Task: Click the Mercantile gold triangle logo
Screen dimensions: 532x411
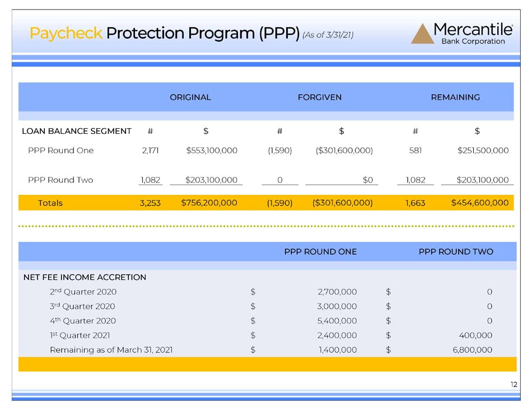Action: point(422,34)
